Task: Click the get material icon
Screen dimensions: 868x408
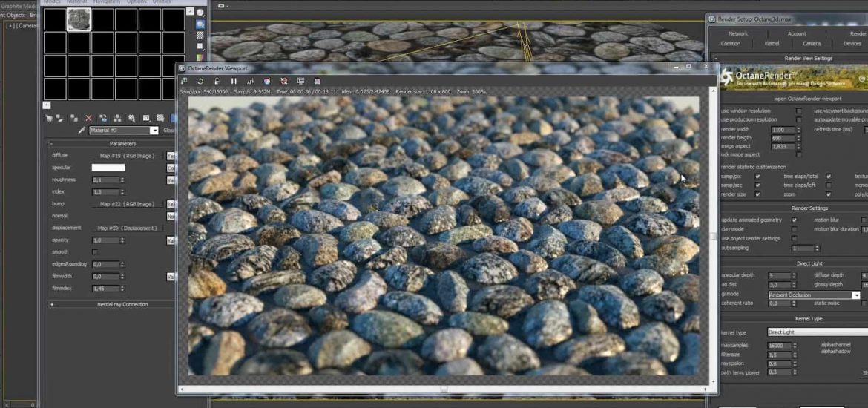Action: [49, 118]
